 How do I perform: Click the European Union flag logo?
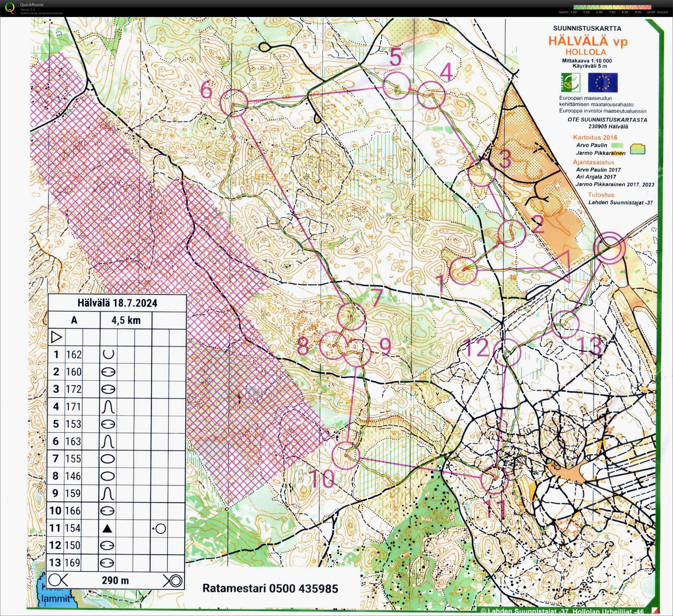click(602, 83)
